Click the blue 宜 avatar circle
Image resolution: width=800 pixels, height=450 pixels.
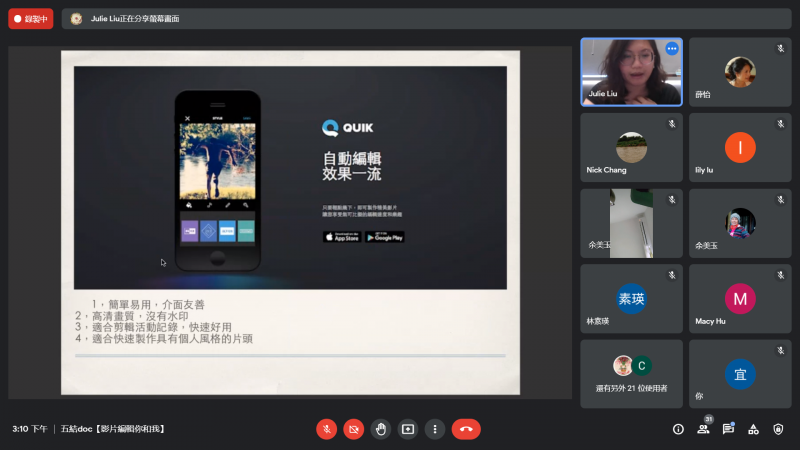[x=740, y=374]
